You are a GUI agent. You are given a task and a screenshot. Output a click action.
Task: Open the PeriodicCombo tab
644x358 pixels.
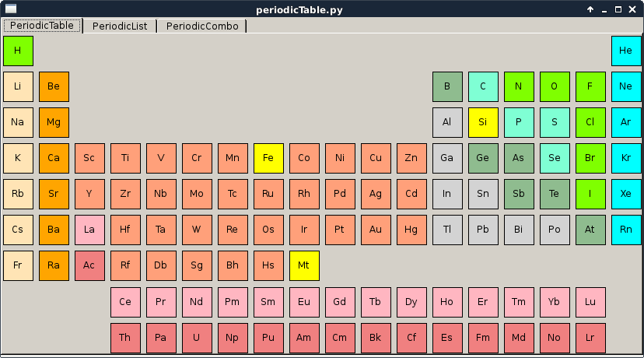(x=202, y=26)
